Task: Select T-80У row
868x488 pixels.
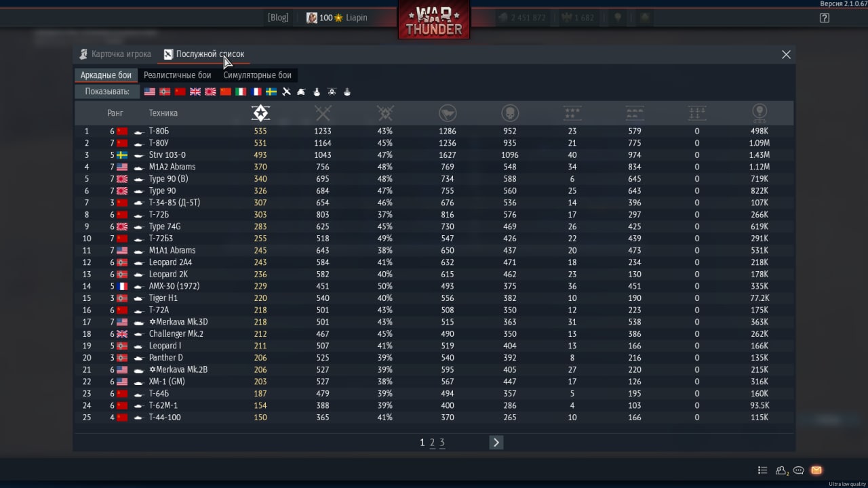Action: 434,143
